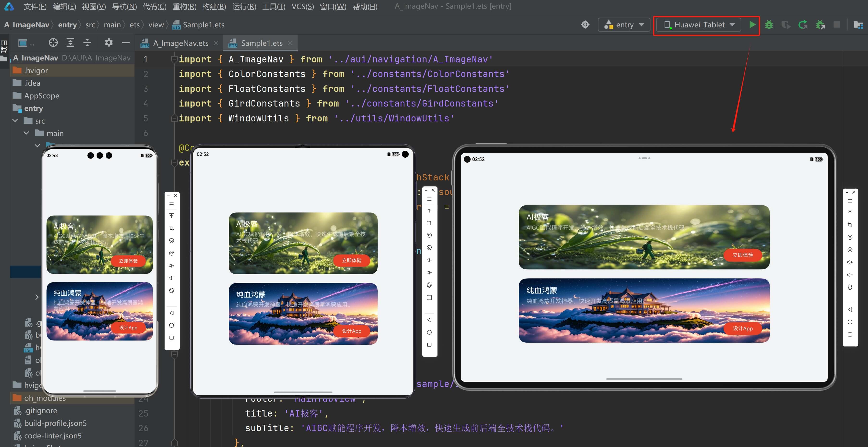Open the 构建(B) menu
Viewport: 868px width, 447px height.
214,6
